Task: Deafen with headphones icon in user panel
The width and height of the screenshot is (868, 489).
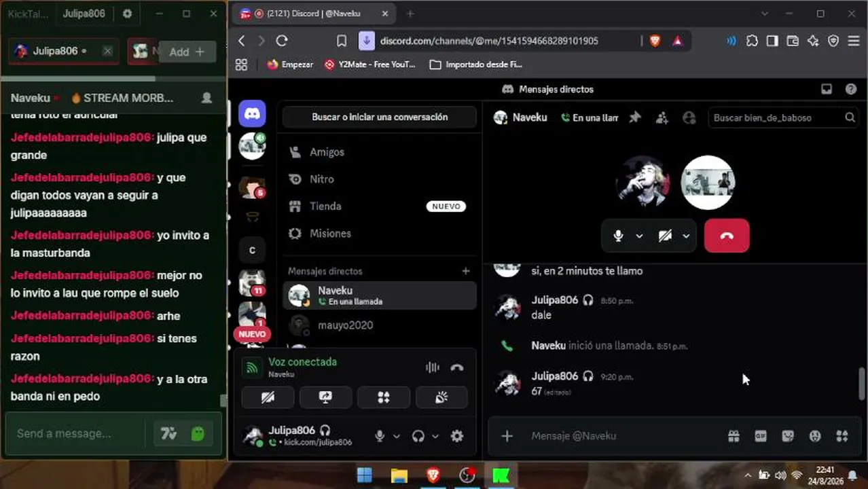Action: click(x=418, y=436)
